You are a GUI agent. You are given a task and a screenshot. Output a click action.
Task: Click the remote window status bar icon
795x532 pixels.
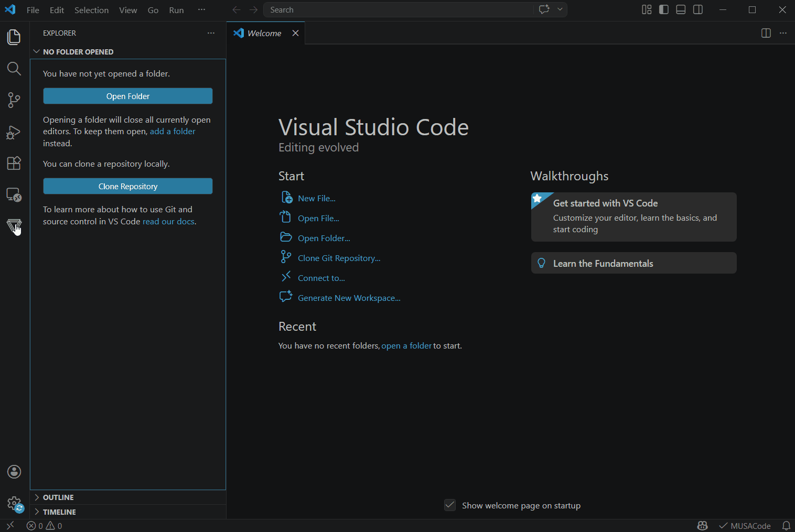click(x=10, y=526)
